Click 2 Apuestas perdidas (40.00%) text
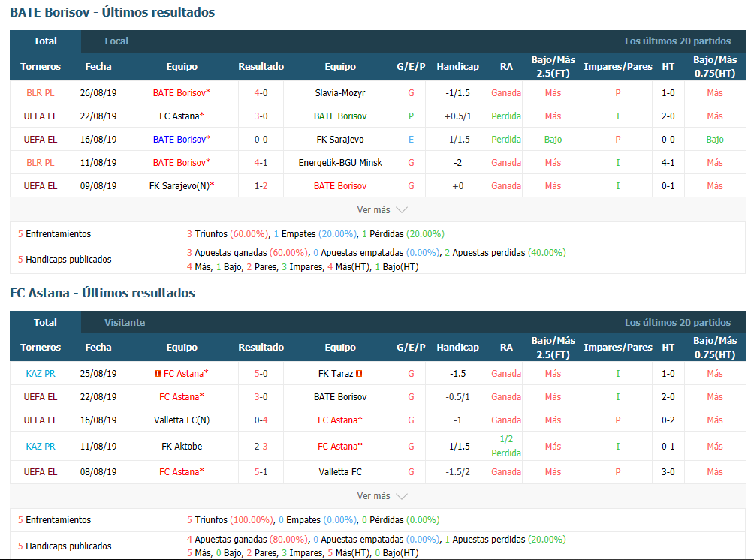This screenshot has width=754, height=560. 505,253
